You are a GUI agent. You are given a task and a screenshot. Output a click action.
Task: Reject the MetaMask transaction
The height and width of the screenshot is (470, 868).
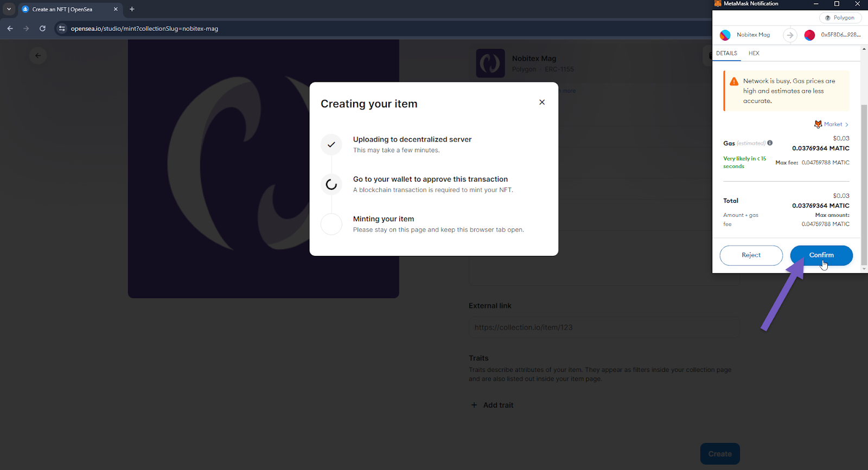[751, 255]
